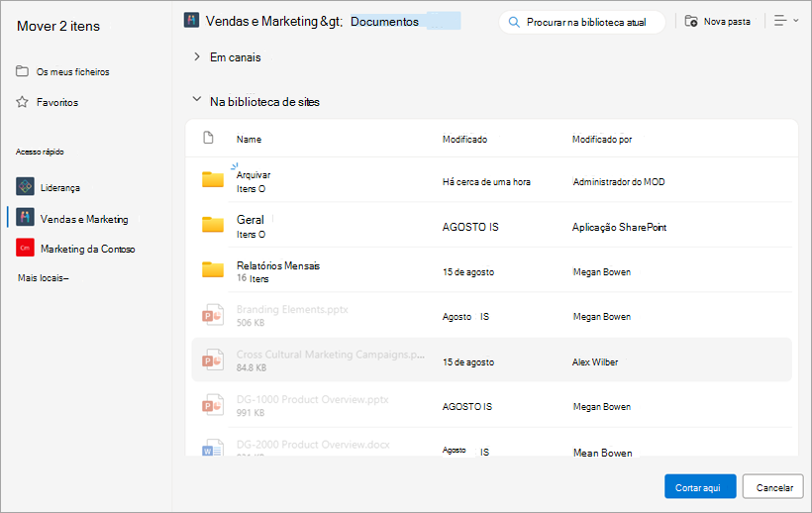This screenshot has height=513, width=812.
Task: Select the Liderança site icon
Action: click(25, 187)
